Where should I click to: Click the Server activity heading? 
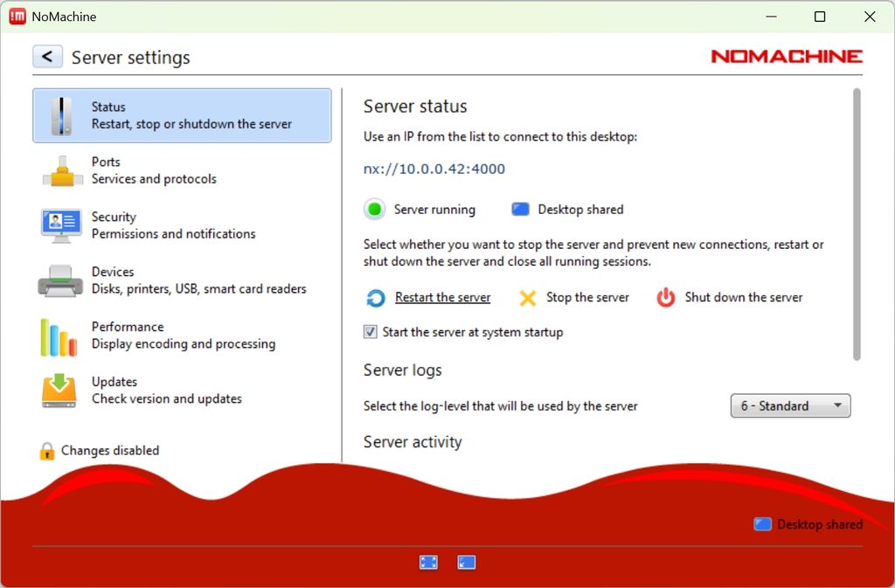tap(413, 442)
